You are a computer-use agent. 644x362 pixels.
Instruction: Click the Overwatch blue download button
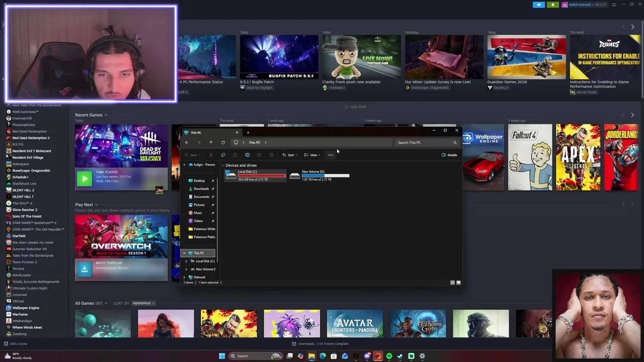pos(85,269)
